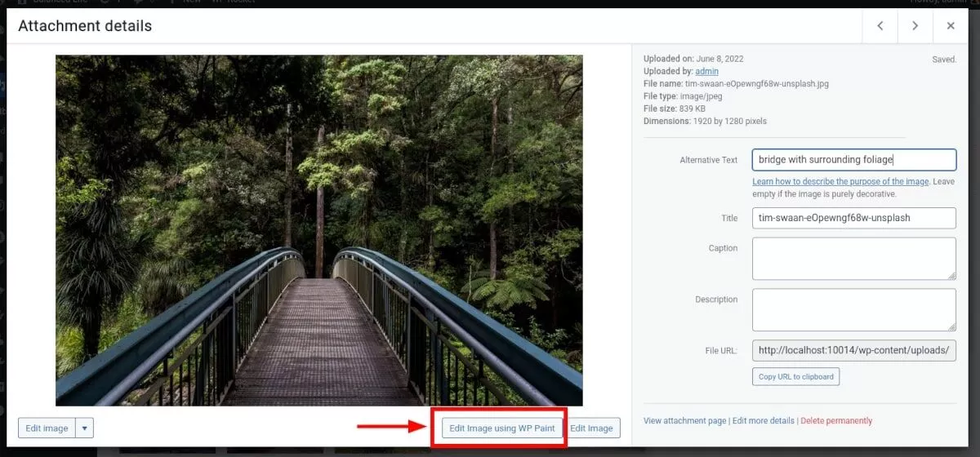Viewport: 980px width, 457px height.
Task: Open View attachment page link
Action: tap(684, 421)
